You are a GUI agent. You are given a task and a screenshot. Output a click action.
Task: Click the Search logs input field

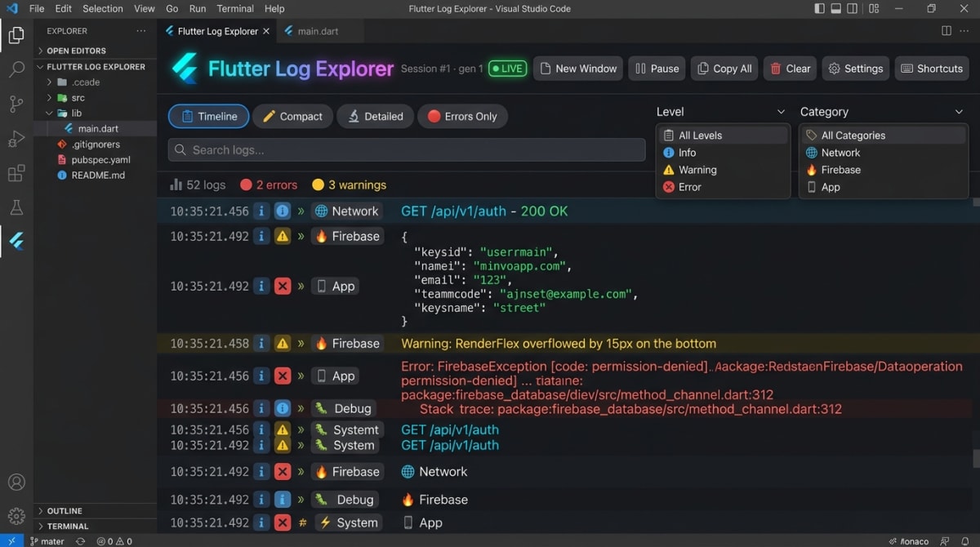click(405, 150)
